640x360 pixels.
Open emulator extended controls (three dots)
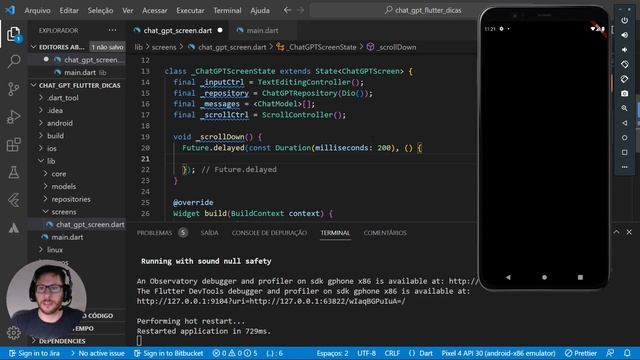624,167
